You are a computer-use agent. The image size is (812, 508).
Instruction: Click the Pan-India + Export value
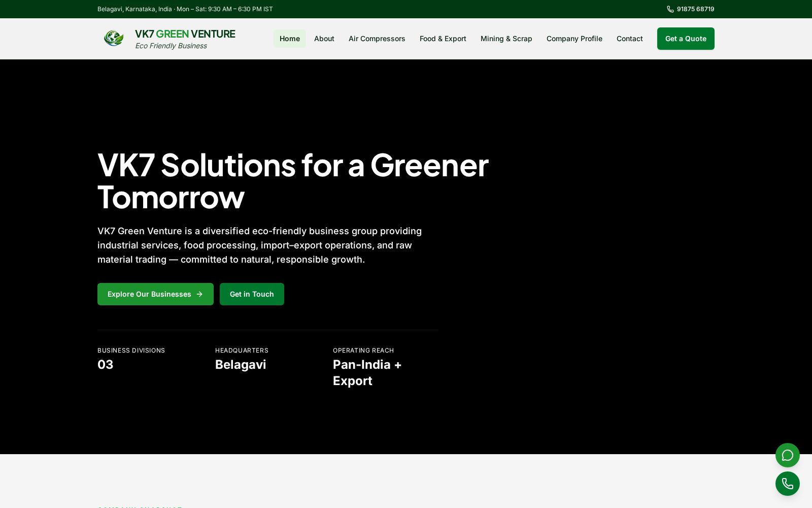tap(367, 372)
